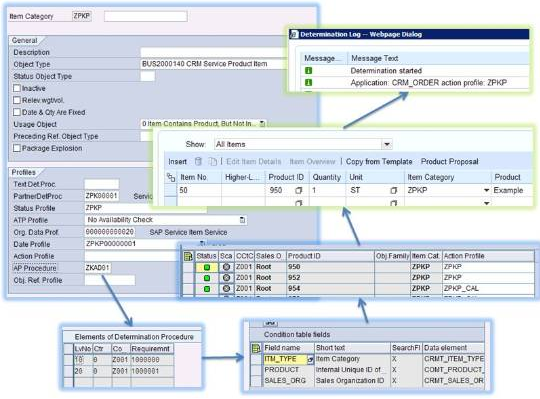Click scale icon in product 952 row

226,277
